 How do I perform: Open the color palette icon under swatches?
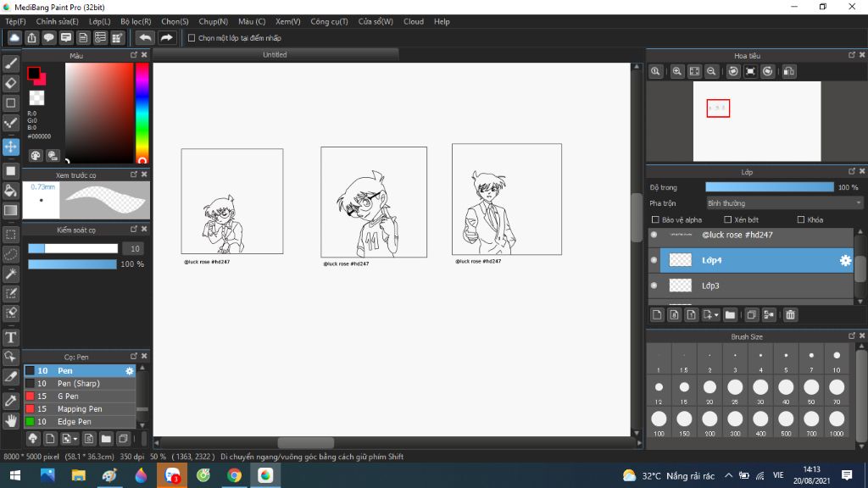tap(36, 156)
